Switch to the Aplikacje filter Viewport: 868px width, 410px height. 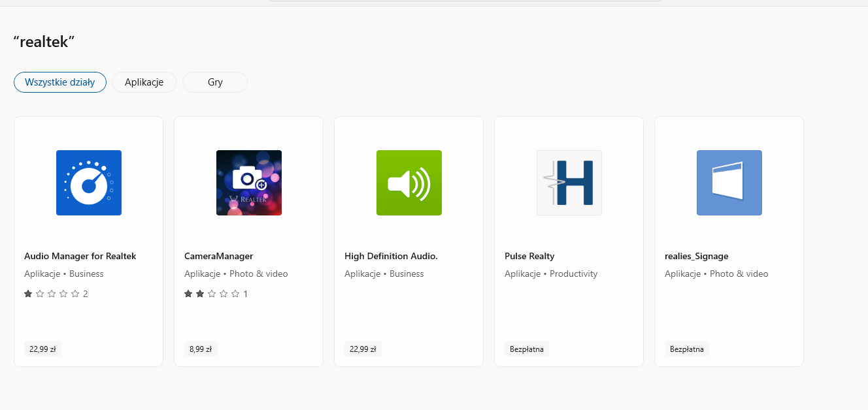tap(144, 82)
